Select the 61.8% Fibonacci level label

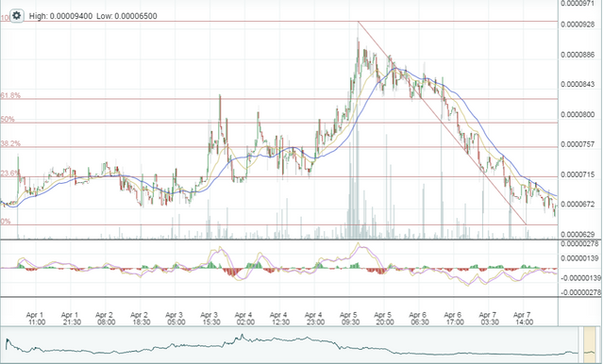tap(10, 95)
